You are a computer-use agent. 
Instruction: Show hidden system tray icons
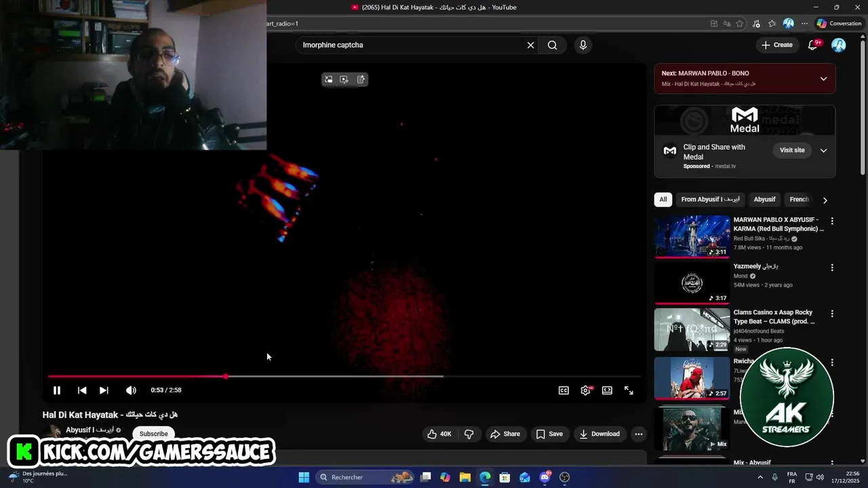759,477
